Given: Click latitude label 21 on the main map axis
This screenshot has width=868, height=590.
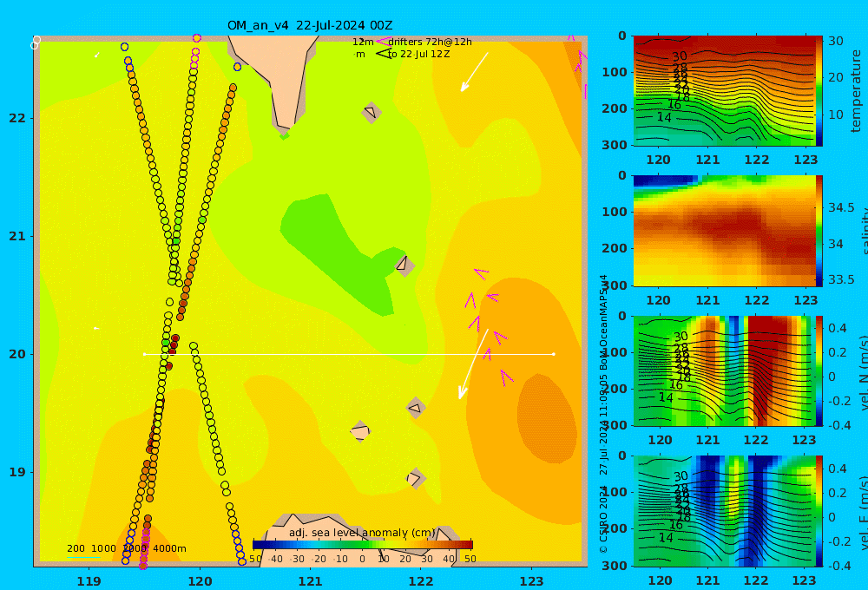Looking at the screenshot, I should tap(16, 236).
